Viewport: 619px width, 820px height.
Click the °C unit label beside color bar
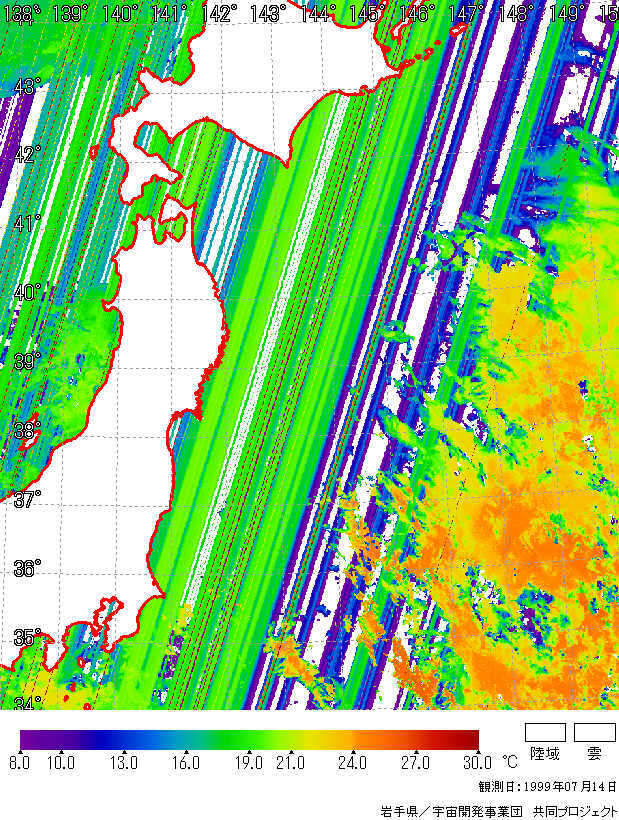pos(510,761)
